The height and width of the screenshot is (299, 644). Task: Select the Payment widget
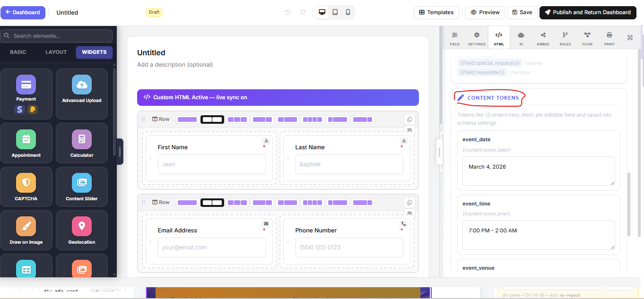[x=26, y=94]
